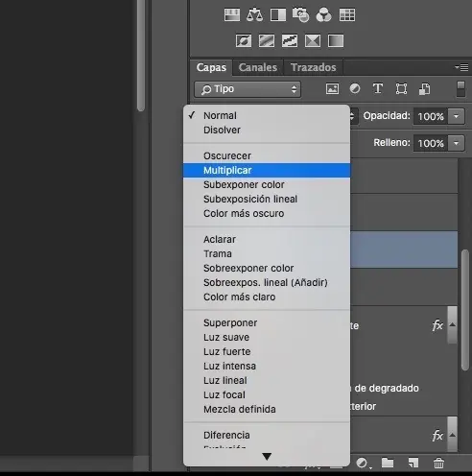The height and width of the screenshot is (476, 472).
Task: Collapse effects list of the upper fx layer
Action: (x=452, y=324)
